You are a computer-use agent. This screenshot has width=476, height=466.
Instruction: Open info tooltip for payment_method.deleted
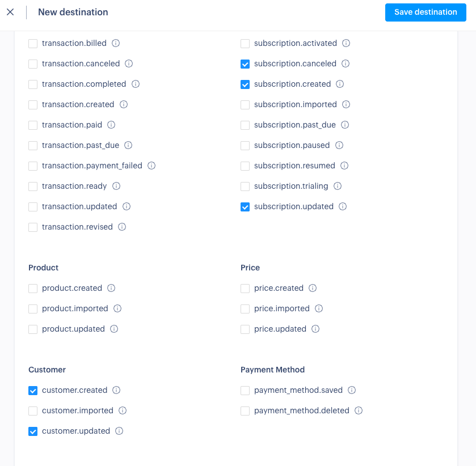359,410
